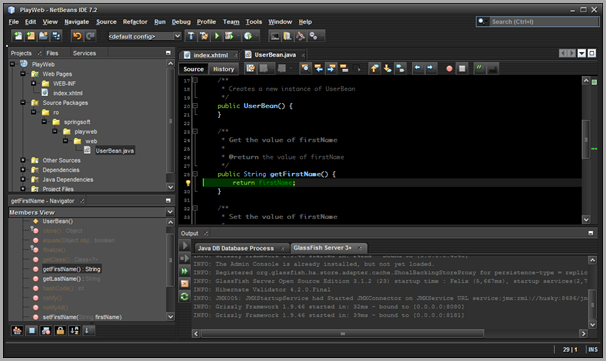Click the Open Project toolbar icon
The height and width of the screenshot is (361, 606).
[x=43, y=36]
